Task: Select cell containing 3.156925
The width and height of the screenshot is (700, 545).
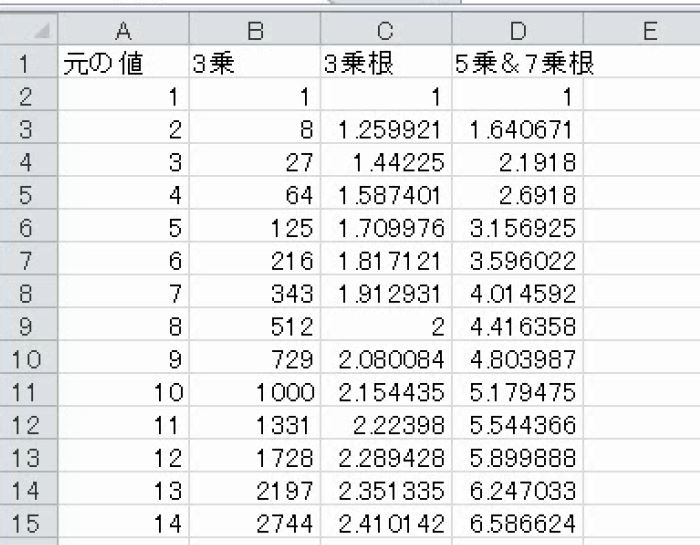Action: click(x=517, y=225)
